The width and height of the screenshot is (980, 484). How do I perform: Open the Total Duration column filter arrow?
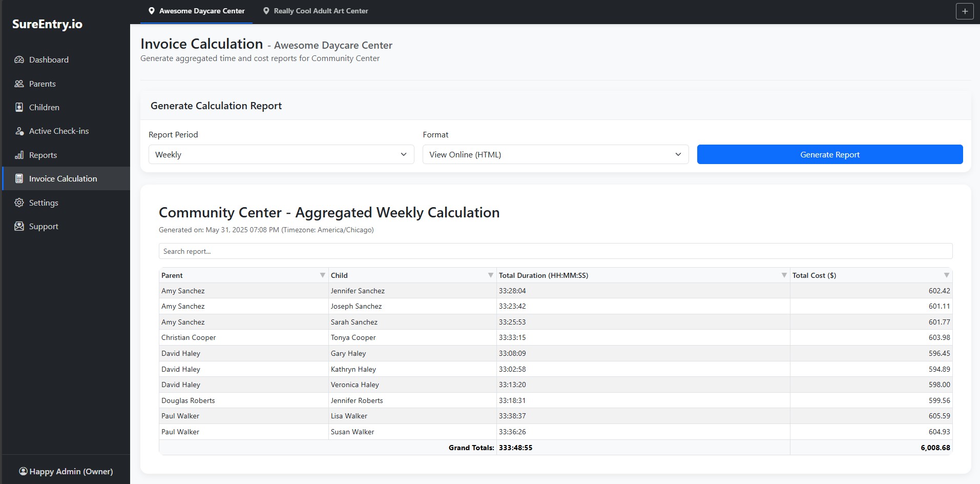coord(784,275)
